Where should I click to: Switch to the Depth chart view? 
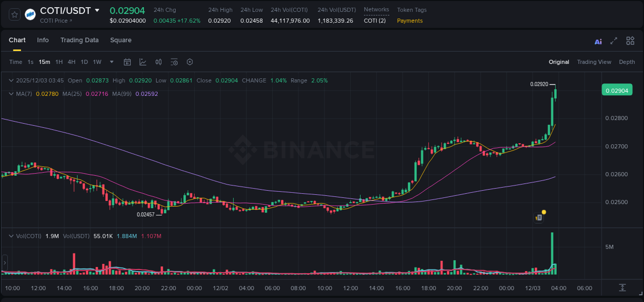(627, 62)
